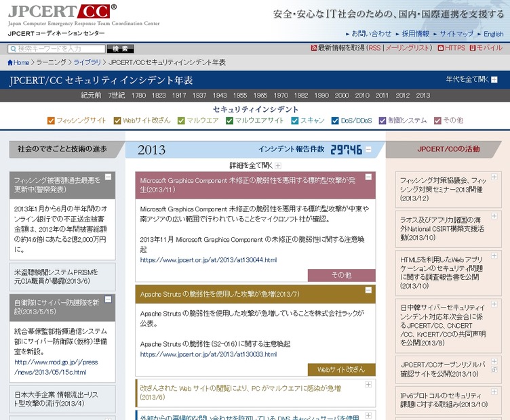
Task: Switch to the English site
Action: click(x=494, y=34)
